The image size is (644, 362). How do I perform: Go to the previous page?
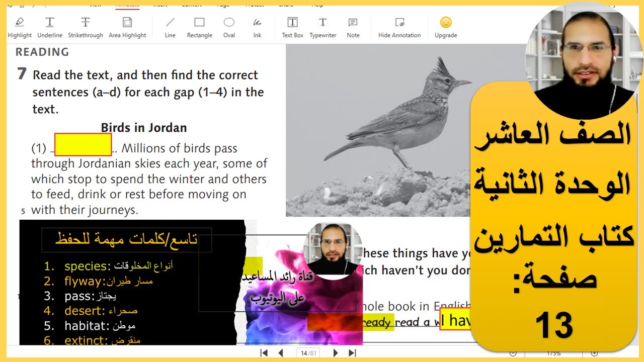tap(281, 353)
